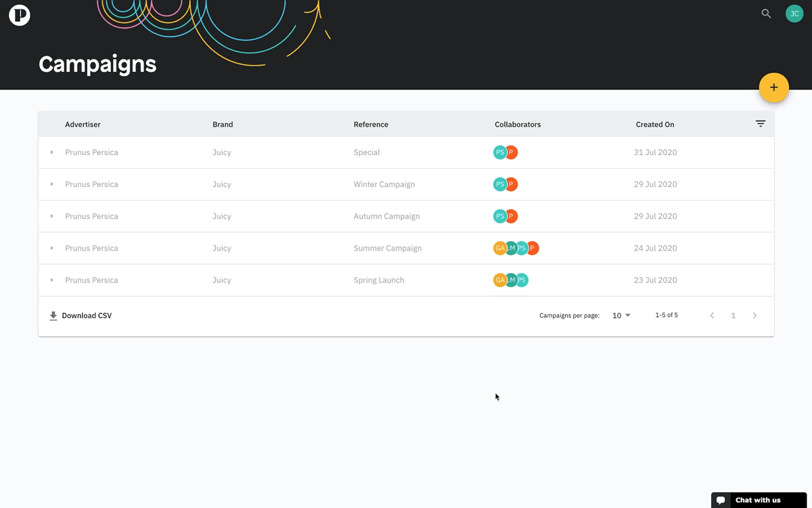Open the Winter Campaign reference
Viewport: 812px width, 508px height.
[x=384, y=184]
